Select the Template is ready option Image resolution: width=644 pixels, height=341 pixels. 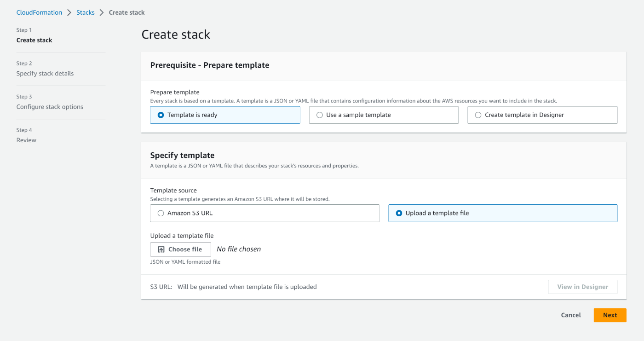click(161, 115)
